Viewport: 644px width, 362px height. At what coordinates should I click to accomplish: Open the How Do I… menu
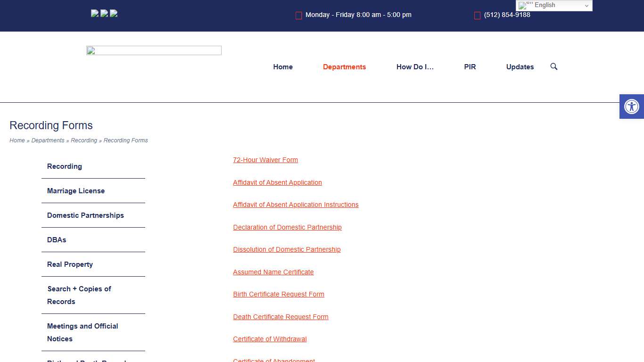click(415, 67)
